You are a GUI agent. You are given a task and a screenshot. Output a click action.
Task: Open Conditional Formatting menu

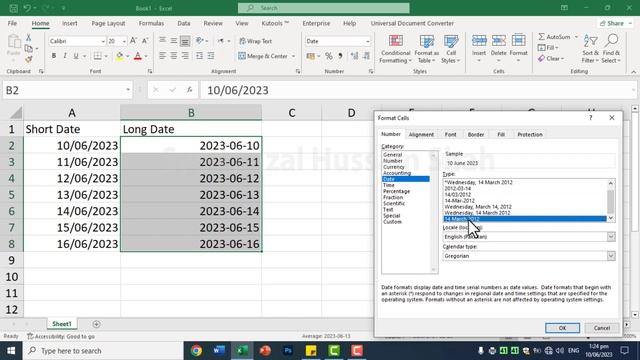[x=395, y=49]
